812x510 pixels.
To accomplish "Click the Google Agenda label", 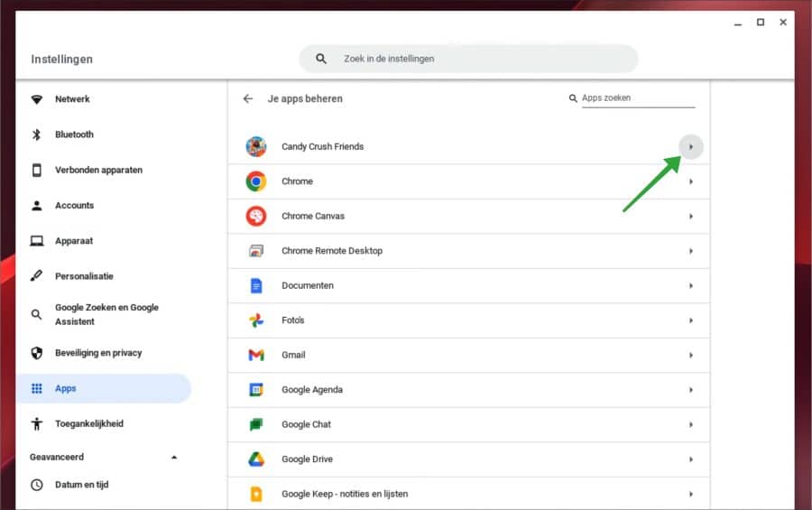I will coord(312,390).
